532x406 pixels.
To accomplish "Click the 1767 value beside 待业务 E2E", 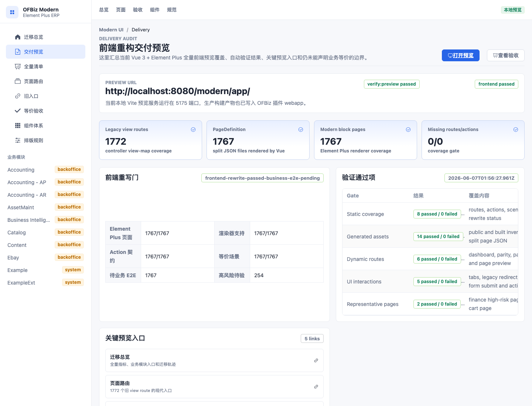I will coord(151,275).
